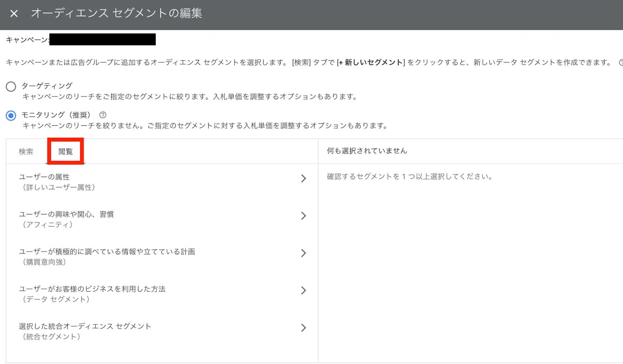Click the redacted campaign name field
The image size is (623, 364).
point(103,39)
